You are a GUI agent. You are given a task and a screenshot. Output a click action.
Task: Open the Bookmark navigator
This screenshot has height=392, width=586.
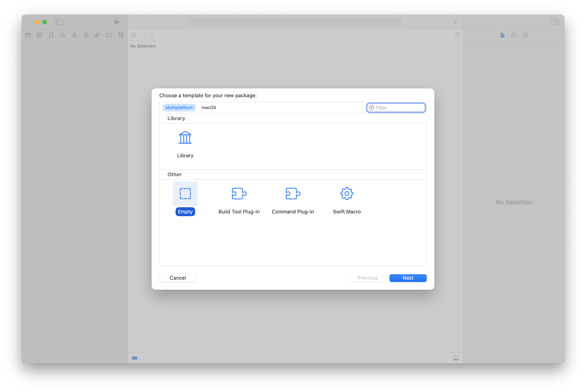coord(51,35)
